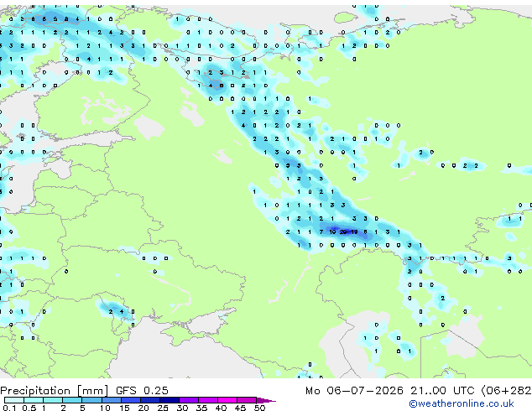Select the 2–5 mm legend color swatch
Screen dimensions: 532x411
pos(72,400)
